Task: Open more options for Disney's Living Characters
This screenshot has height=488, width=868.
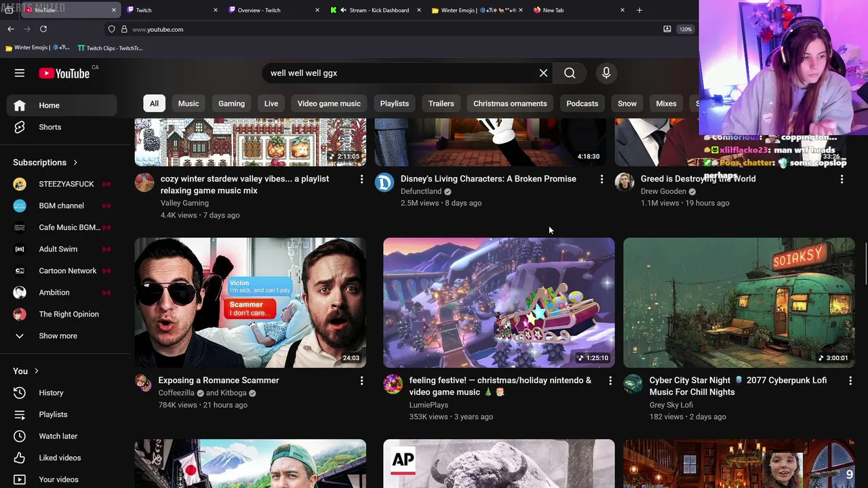Action: point(601,179)
